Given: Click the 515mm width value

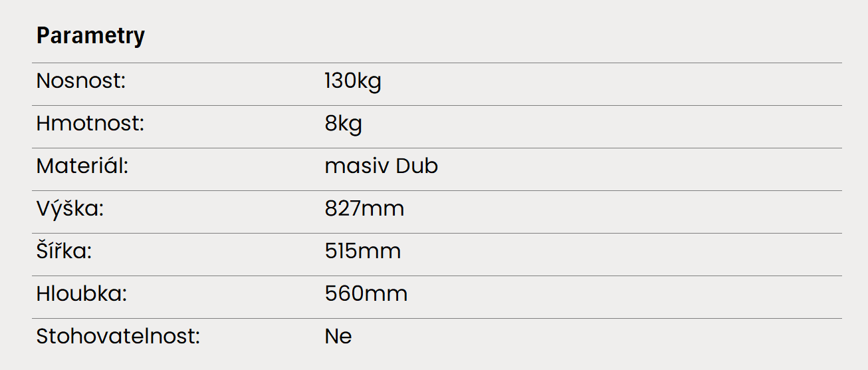Looking at the screenshot, I should click(x=363, y=252).
